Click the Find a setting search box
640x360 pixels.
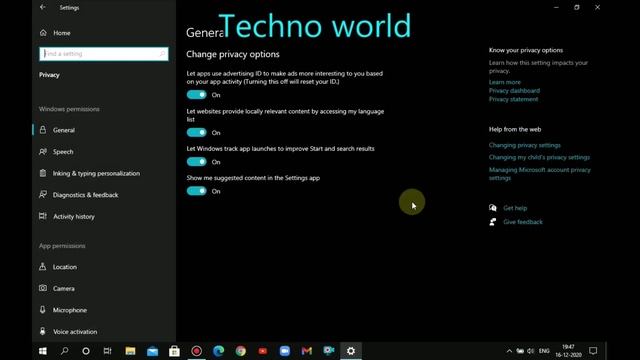point(104,54)
